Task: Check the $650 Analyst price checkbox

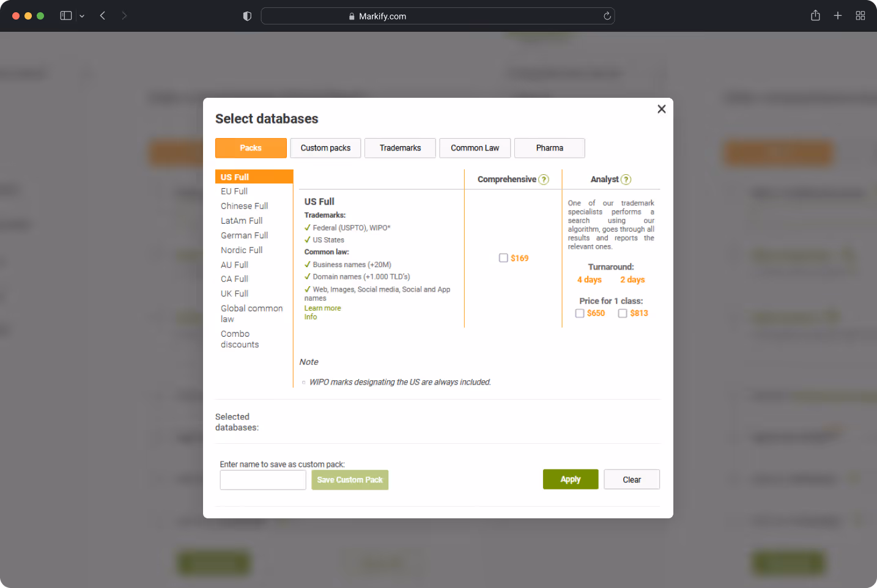Action: [x=580, y=313]
